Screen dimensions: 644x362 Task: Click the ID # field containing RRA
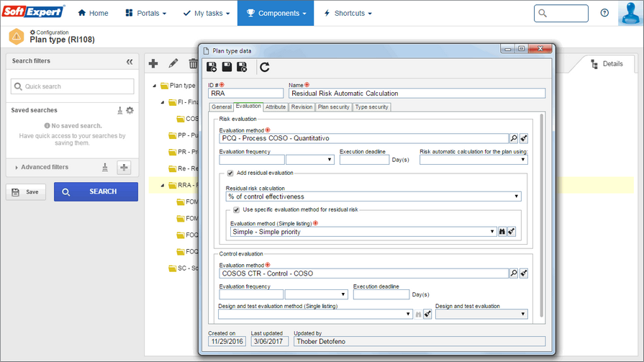pyautogui.click(x=245, y=94)
